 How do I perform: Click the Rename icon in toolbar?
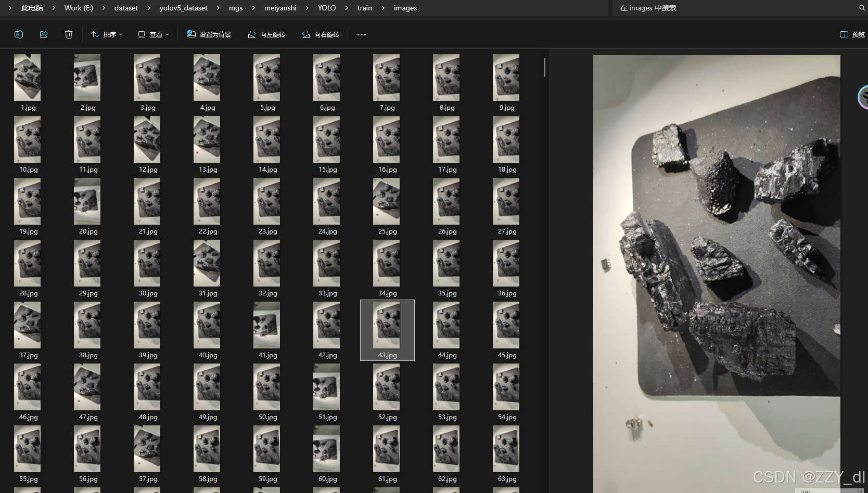click(x=19, y=34)
